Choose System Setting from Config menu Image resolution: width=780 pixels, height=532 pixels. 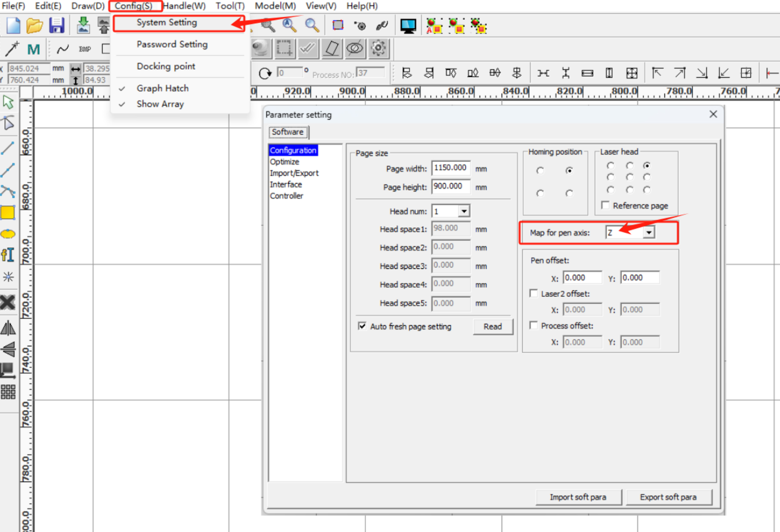tap(167, 22)
